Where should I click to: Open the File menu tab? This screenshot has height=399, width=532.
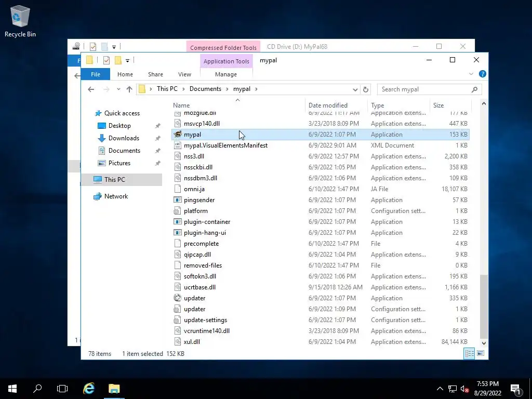point(96,74)
